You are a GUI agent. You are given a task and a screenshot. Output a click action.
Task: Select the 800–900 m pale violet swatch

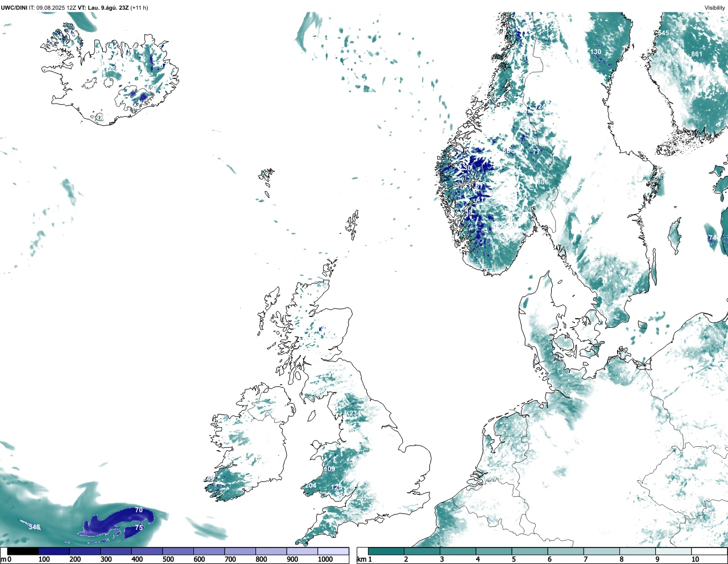(x=271, y=551)
